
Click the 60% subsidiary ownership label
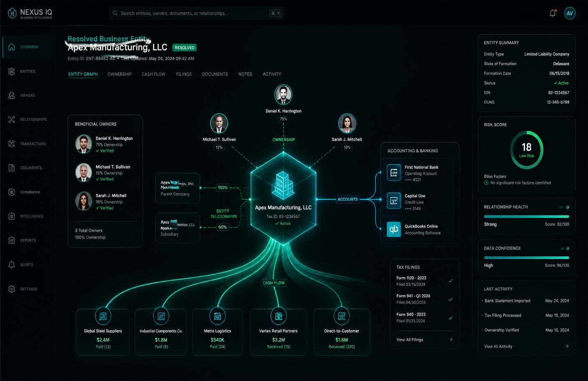223,227
